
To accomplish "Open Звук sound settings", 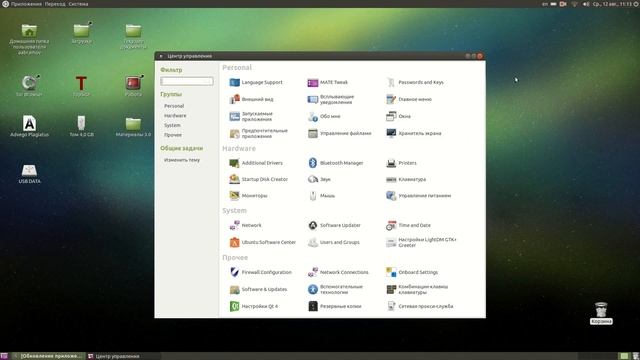I will [x=319, y=179].
